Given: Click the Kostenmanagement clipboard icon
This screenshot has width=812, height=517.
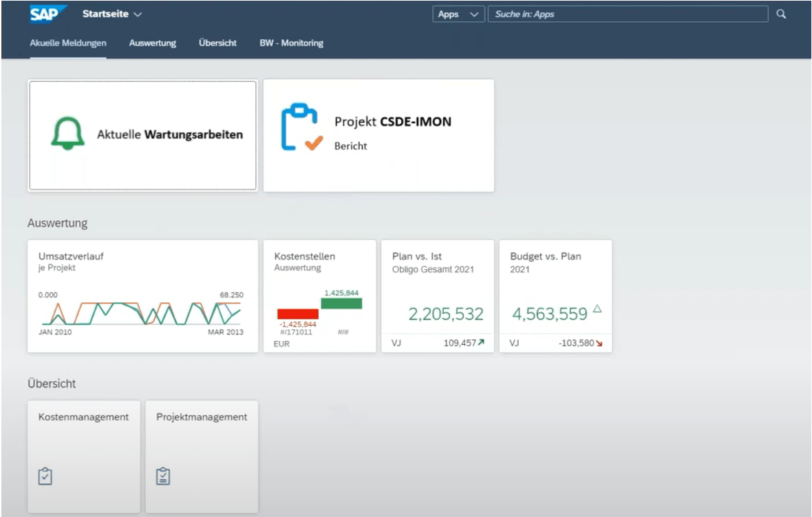Looking at the screenshot, I should pyautogui.click(x=45, y=476).
